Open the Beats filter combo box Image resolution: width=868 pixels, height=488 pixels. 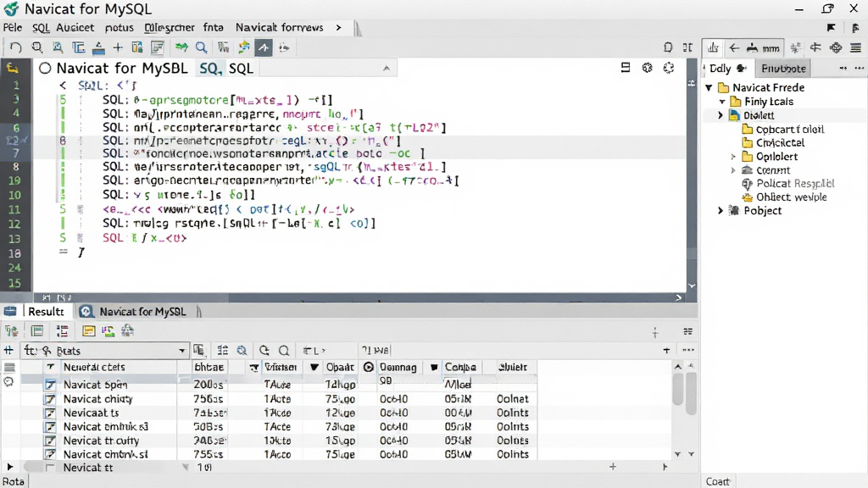click(105, 351)
